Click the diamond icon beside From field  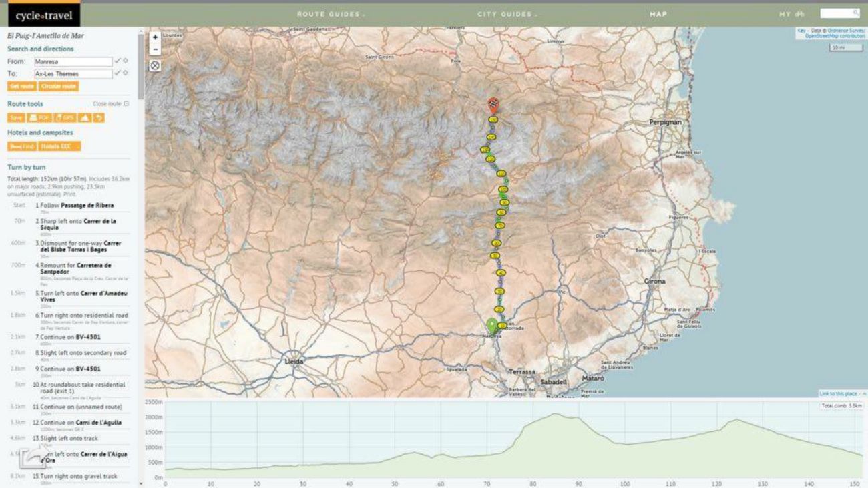click(125, 61)
